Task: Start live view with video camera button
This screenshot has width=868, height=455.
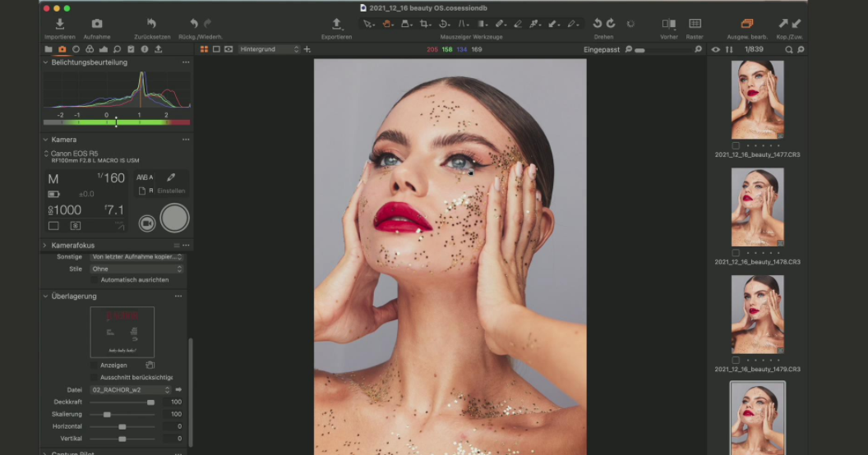Action: coord(146,223)
